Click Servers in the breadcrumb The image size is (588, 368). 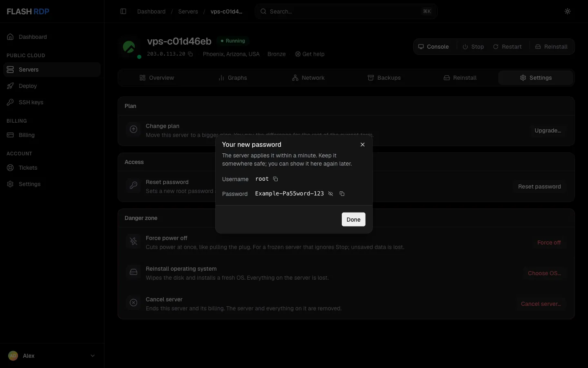pos(188,11)
